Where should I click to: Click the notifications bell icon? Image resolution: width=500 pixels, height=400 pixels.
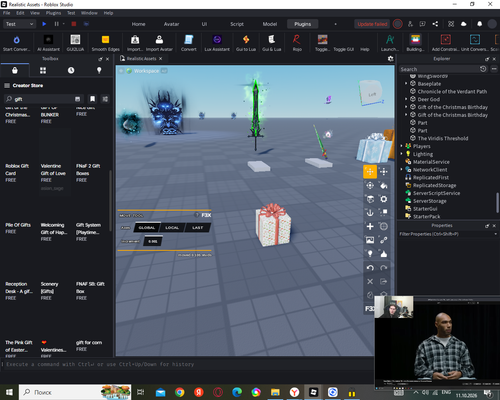[479, 24]
